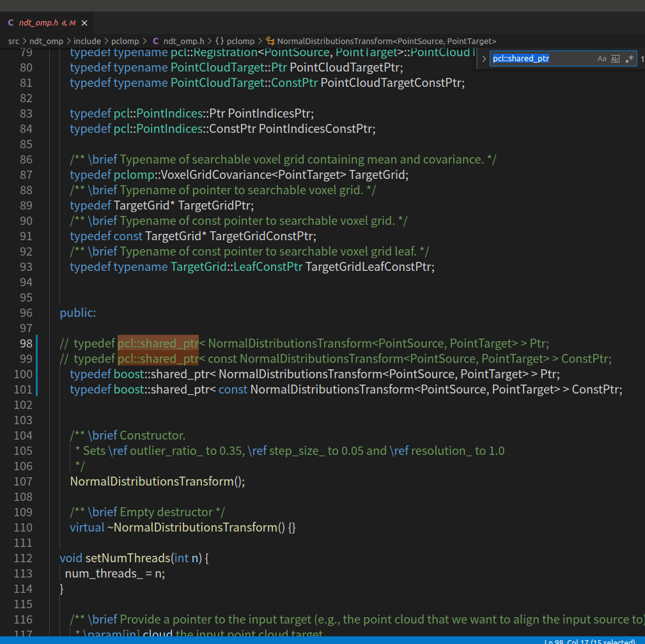This screenshot has width=645, height=644.
Task: Click 'boost' on line 100
Action: click(x=128, y=374)
